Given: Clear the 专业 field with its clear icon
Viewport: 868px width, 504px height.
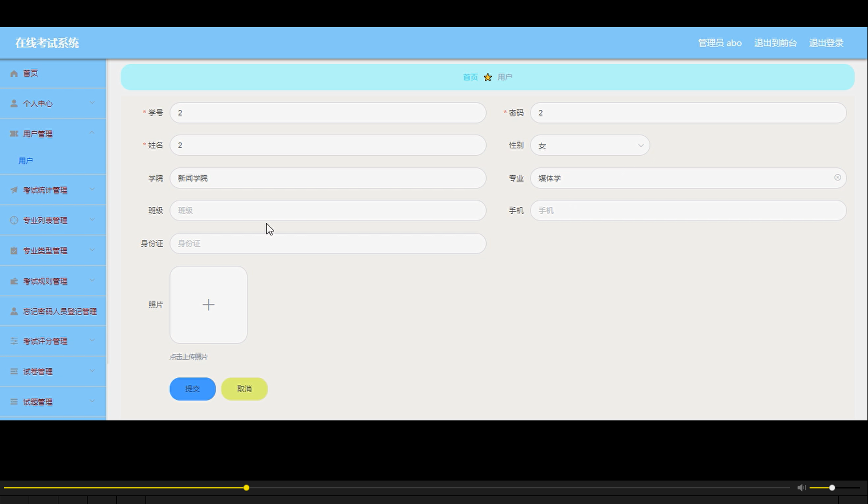Looking at the screenshot, I should 838,178.
